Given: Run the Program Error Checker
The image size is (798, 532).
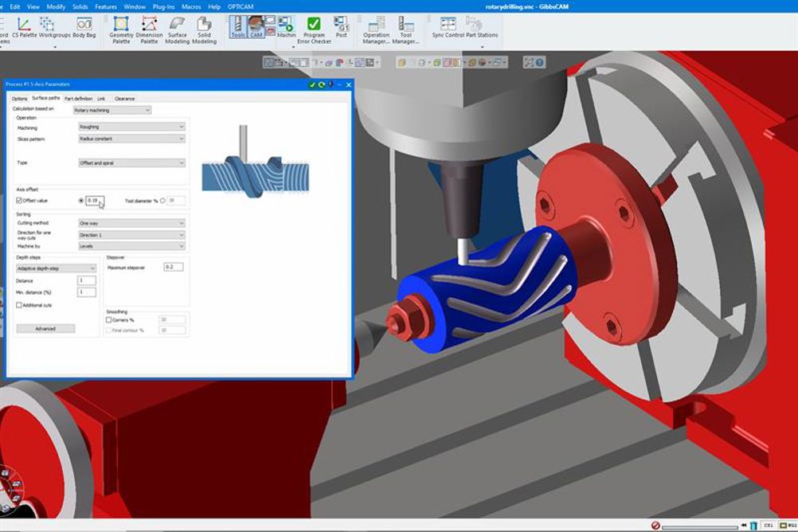Looking at the screenshot, I should pos(314,30).
